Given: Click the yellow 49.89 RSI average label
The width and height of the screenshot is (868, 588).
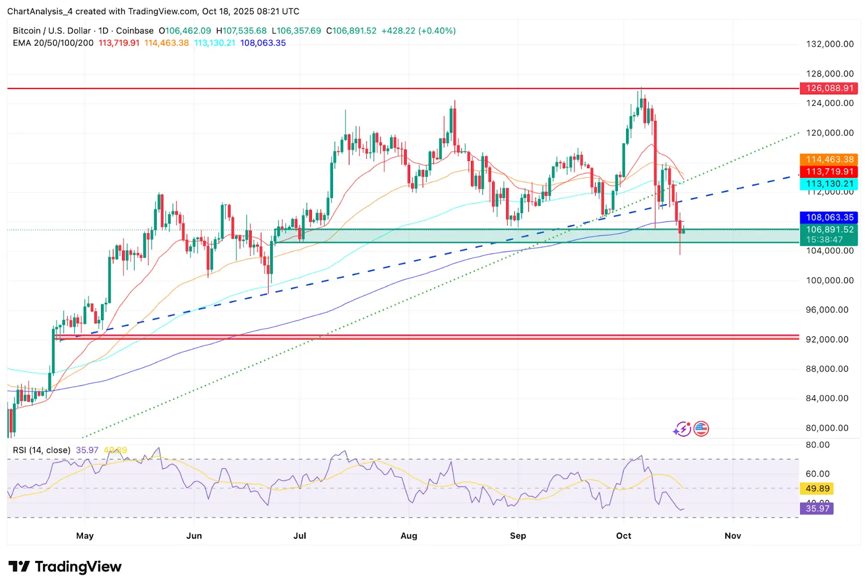Looking at the screenshot, I should 818,489.
